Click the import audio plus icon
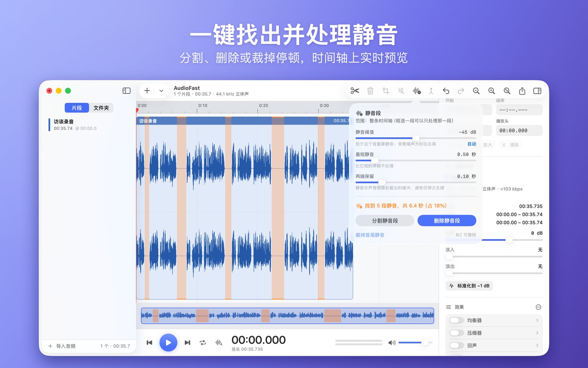The height and width of the screenshot is (368, 588). 50,346
